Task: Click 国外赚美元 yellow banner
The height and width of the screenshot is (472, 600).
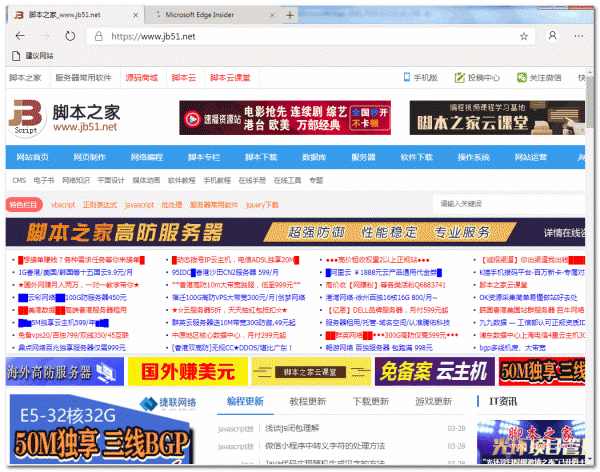Action: [188, 371]
